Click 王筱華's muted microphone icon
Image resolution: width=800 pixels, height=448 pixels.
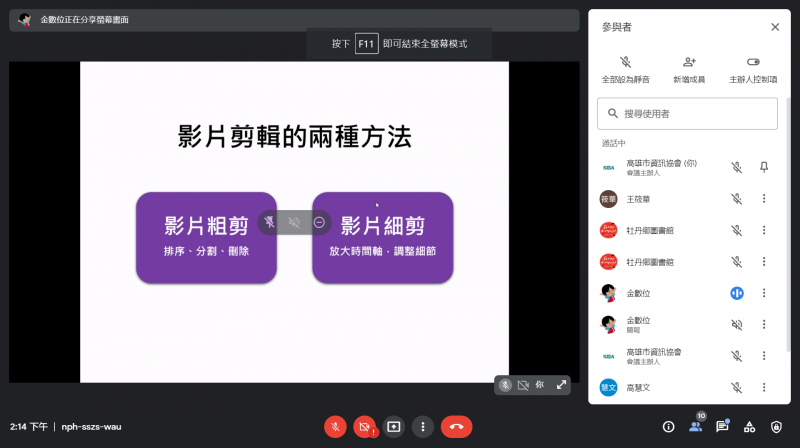(737, 199)
